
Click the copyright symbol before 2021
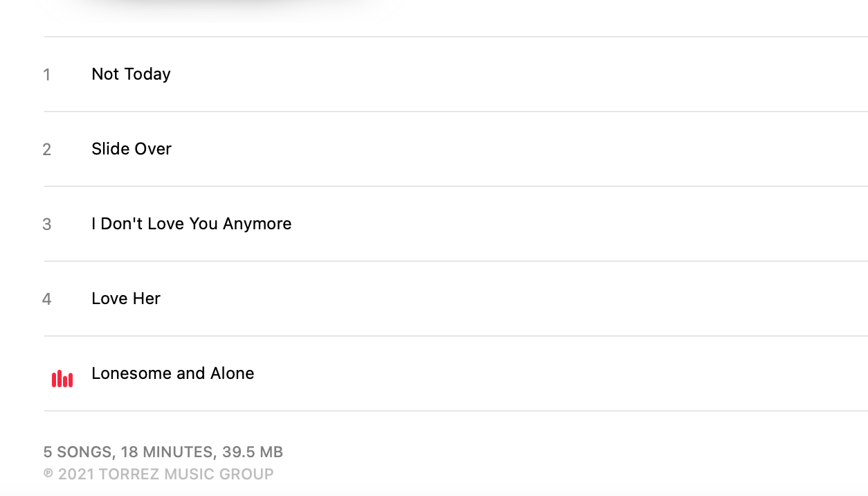tap(48, 475)
